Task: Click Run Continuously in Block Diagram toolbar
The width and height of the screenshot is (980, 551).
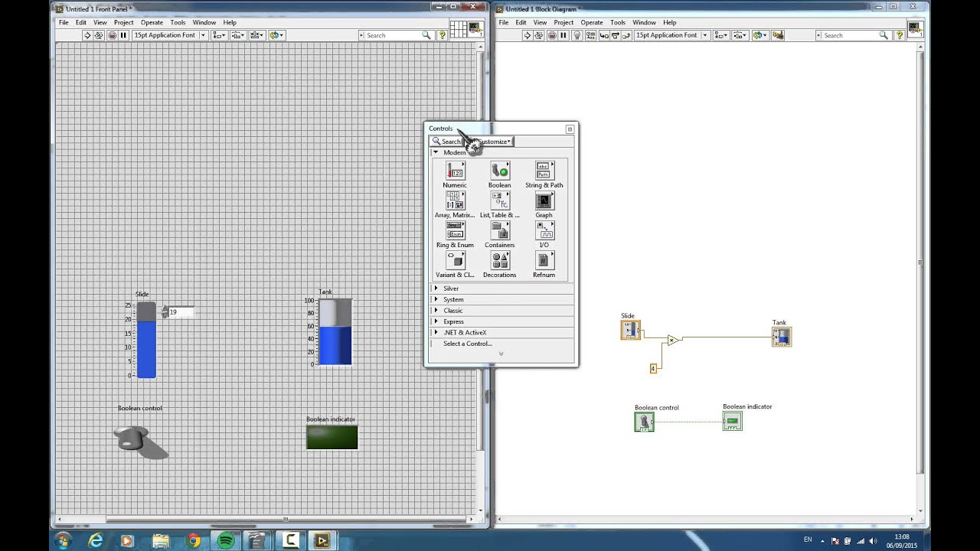Action: [539, 35]
